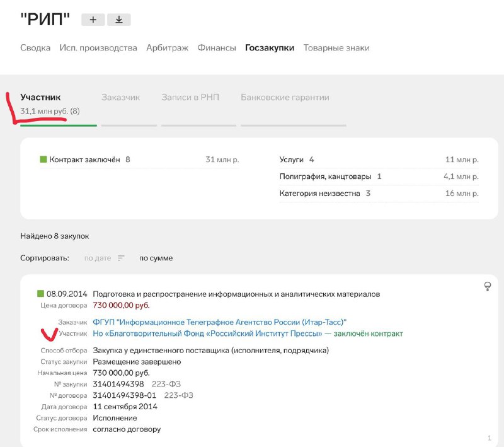Click the lightbulb icon on the procurement card
This screenshot has height=447, width=504.
pos(487,286)
